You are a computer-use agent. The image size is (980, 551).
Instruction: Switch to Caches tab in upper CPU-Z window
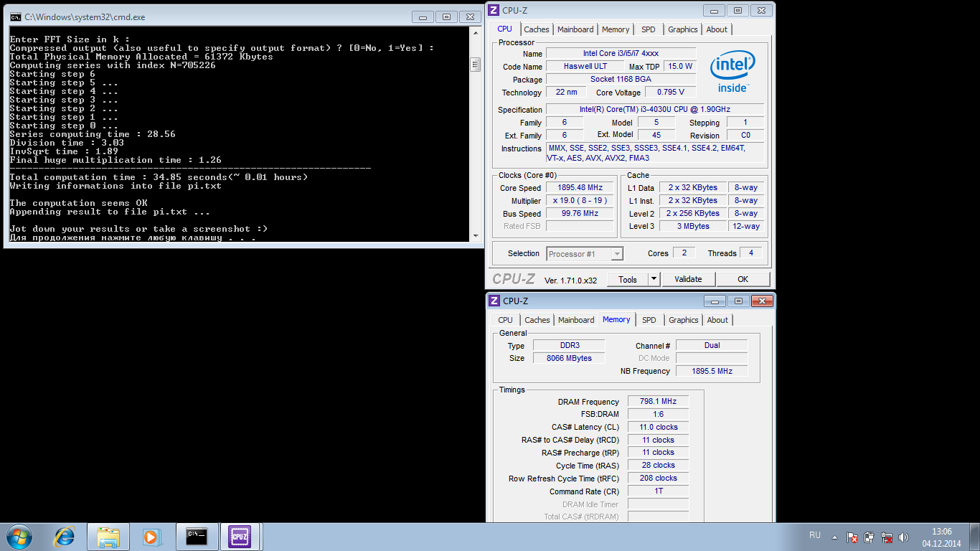click(537, 29)
